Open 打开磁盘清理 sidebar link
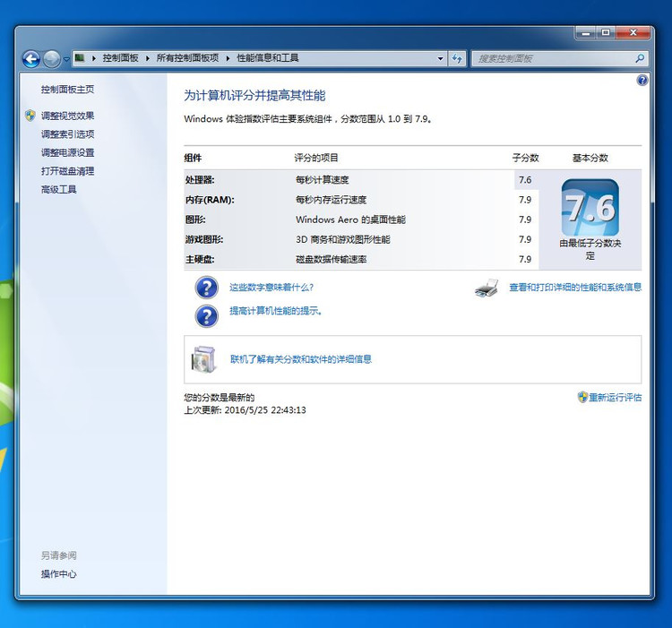This screenshot has height=628, width=672. pyautogui.click(x=67, y=171)
